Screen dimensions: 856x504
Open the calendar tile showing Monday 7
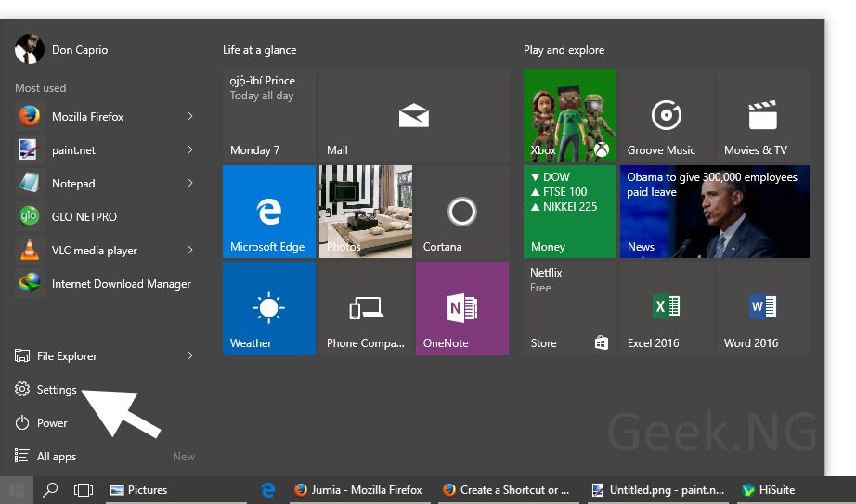269,115
